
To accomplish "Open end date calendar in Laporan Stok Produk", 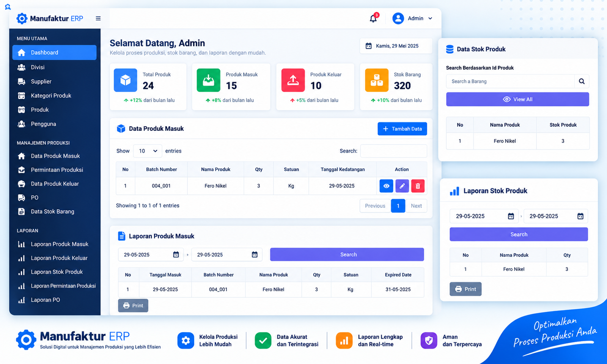I will (x=580, y=216).
